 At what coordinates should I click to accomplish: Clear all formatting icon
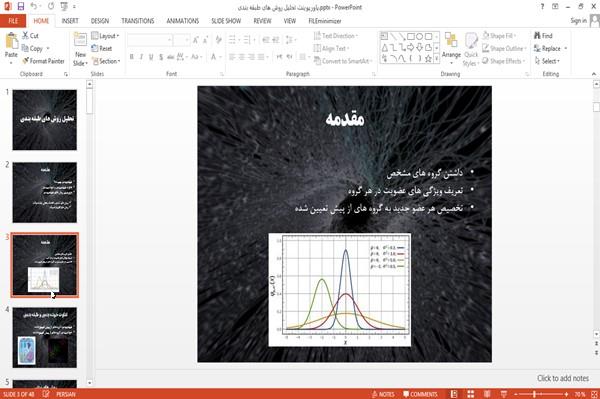point(218,39)
